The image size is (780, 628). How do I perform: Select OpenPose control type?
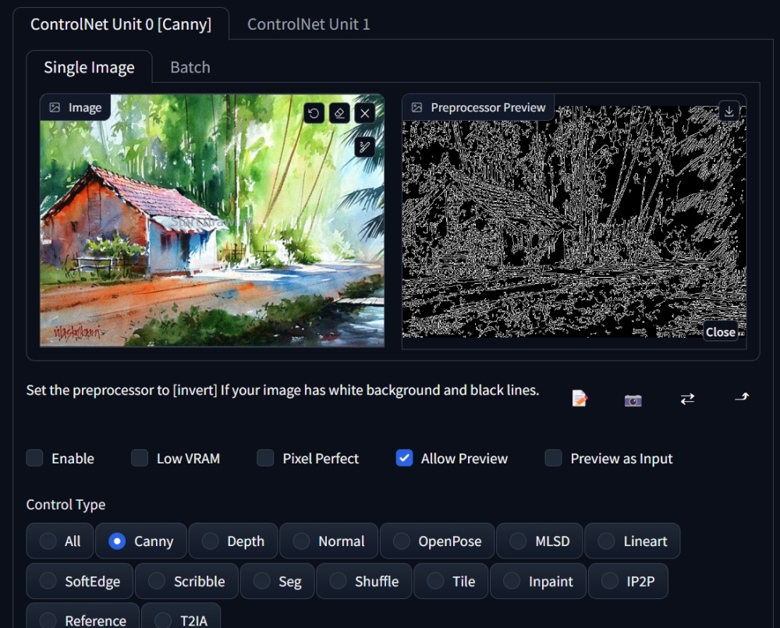(437, 541)
